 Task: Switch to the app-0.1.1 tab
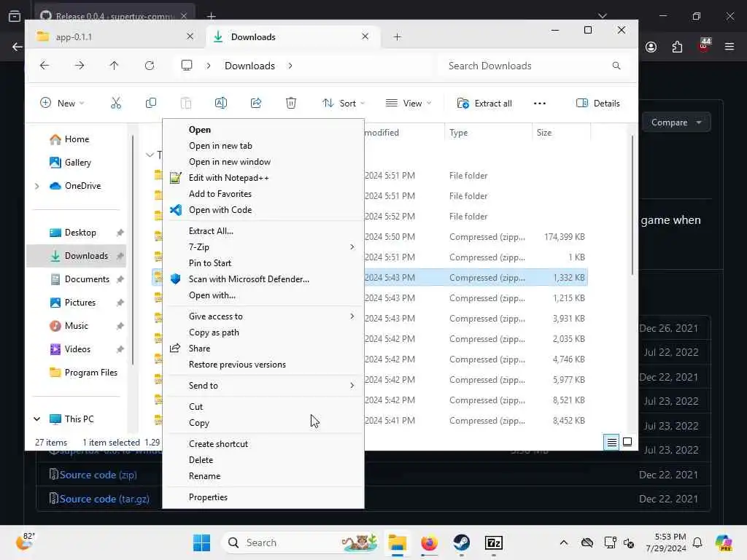[x=115, y=36]
